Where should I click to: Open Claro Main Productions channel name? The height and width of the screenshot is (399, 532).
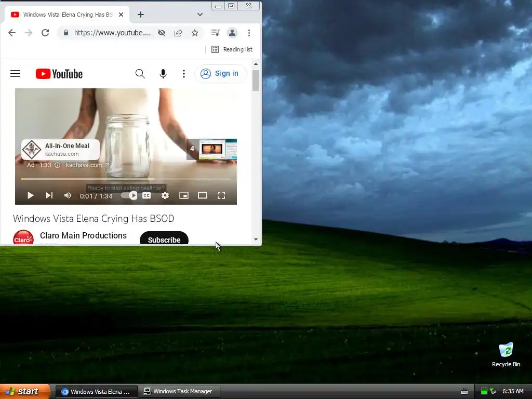(83, 235)
